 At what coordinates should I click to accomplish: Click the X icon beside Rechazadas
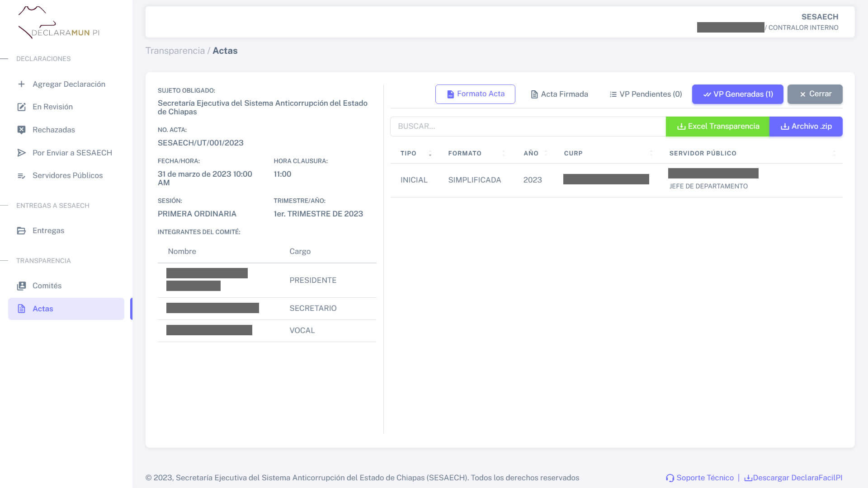pyautogui.click(x=21, y=130)
